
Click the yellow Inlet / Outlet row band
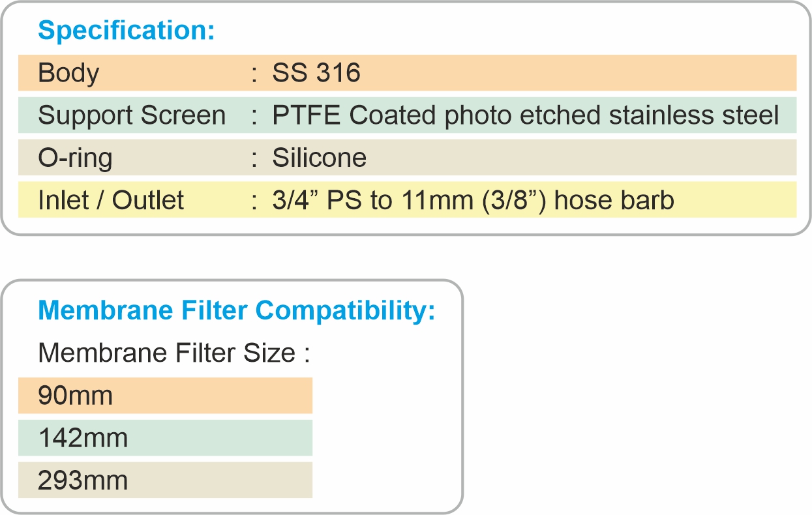[x=407, y=200]
